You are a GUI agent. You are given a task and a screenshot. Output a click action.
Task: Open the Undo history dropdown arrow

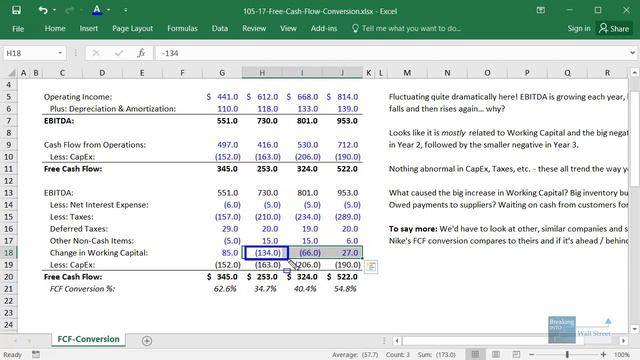(x=54, y=10)
